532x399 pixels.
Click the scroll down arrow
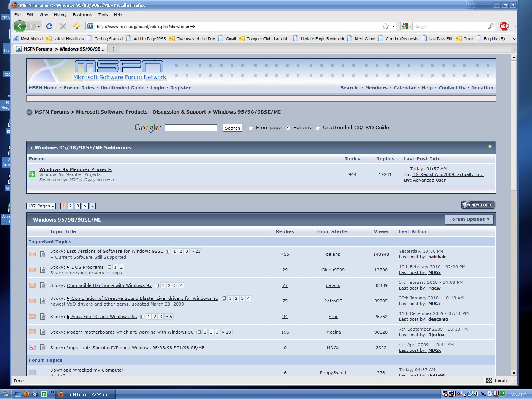click(x=514, y=373)
